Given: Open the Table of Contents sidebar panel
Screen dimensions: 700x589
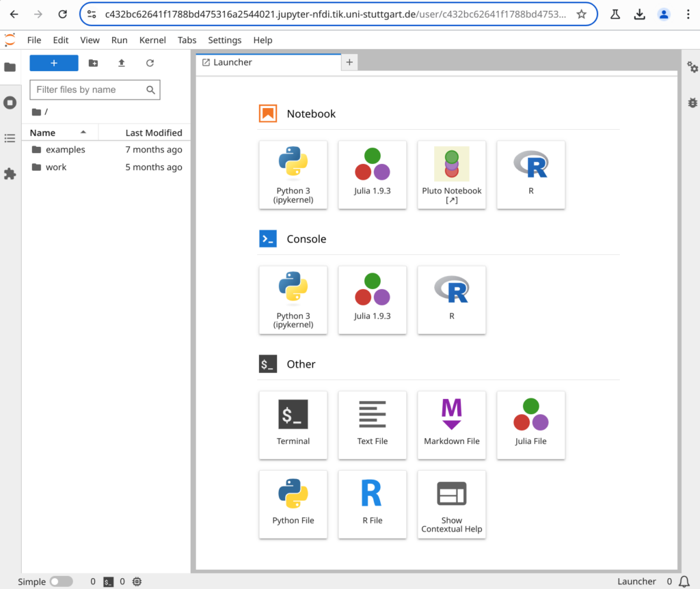Looking at the screenshot, I should click(10, 139).
